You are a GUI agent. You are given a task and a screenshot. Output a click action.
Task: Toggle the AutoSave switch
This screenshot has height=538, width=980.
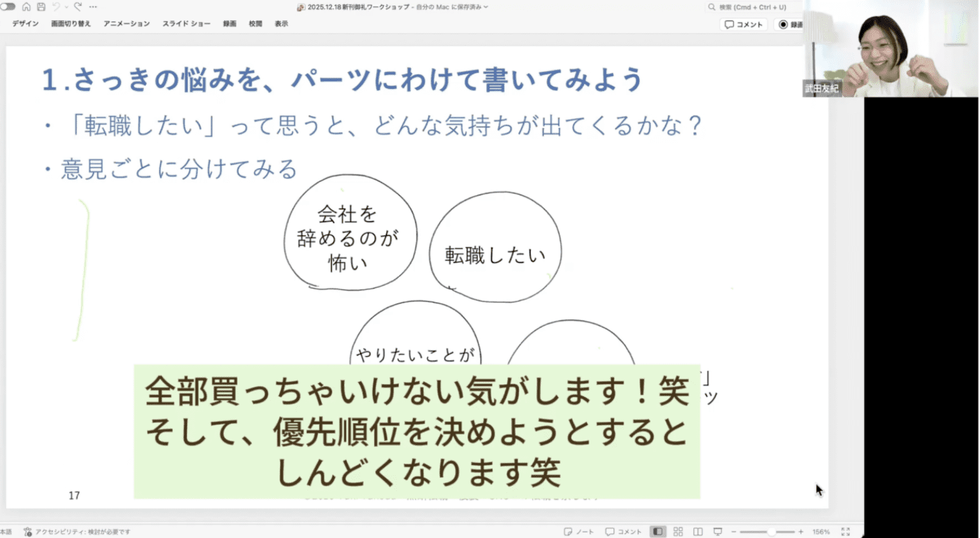coord(8,7)
